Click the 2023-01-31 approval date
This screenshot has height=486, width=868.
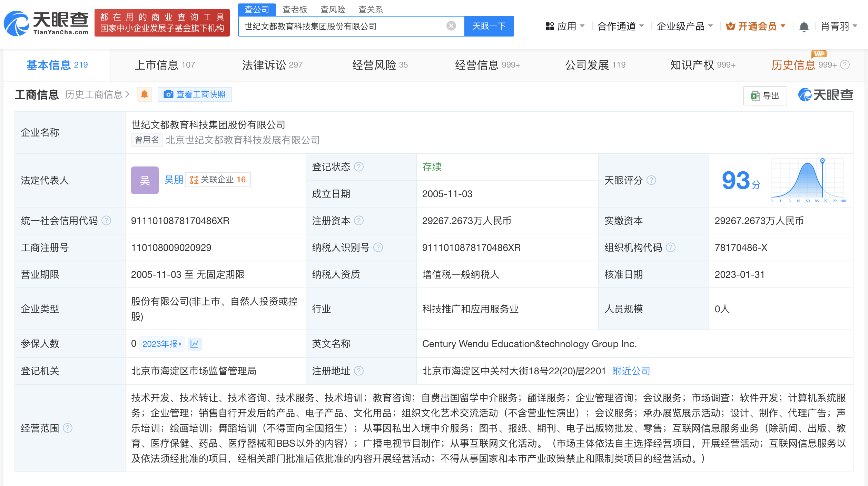pyautogui.click(x=739, y=274)
